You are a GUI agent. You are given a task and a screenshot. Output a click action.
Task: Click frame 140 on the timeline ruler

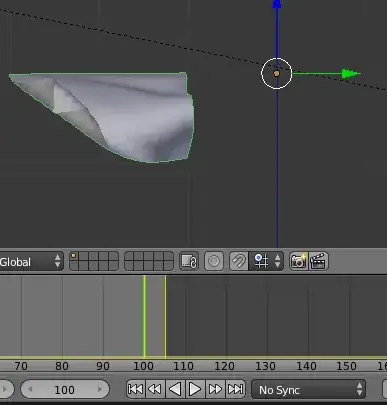pos(306,366)
